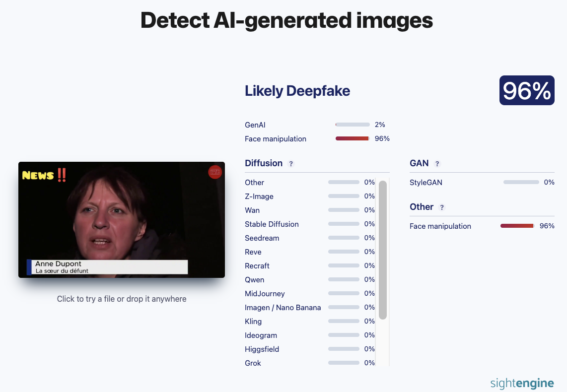Click the Face manipulation 96% progress bar
This screenshot has width=567, height=392.
click(352, 138)
